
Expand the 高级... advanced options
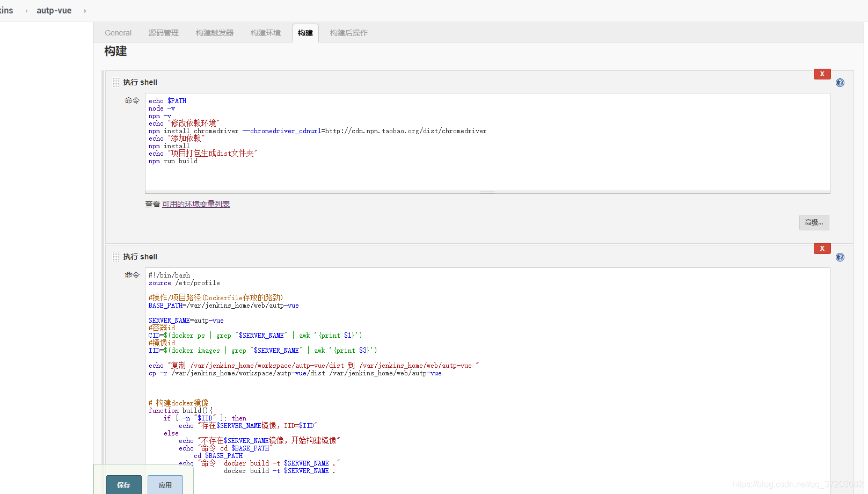click(x=814, y=222)
